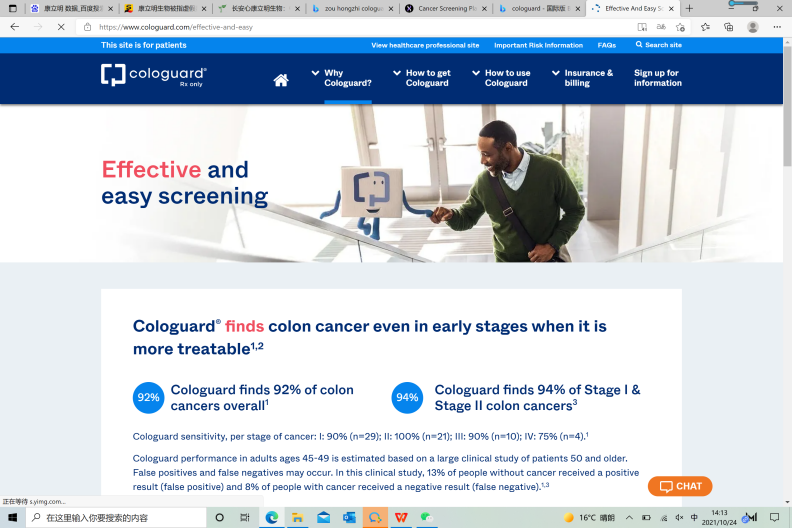Open browser profile avatar
This screenshot has height=528, width=792.
point(753,27)
